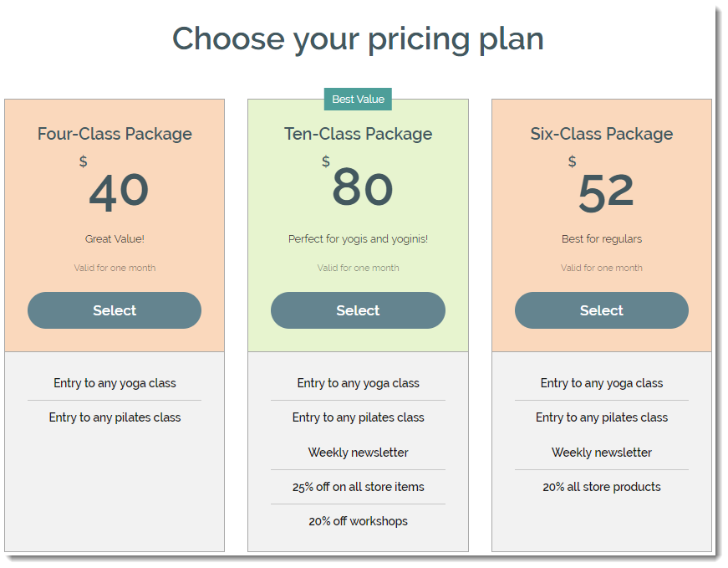Image resolution: width=728 pixels, height=568 pixels.
Task: Click Entry to any pilates class in Four-Class plan
Action: click(115, 417)
